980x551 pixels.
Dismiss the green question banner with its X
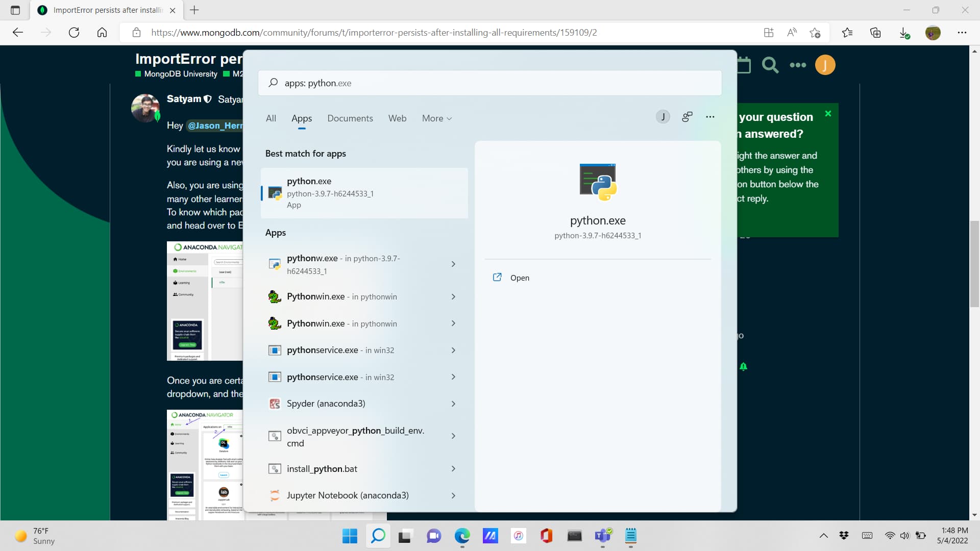click(x=828, y=113)
